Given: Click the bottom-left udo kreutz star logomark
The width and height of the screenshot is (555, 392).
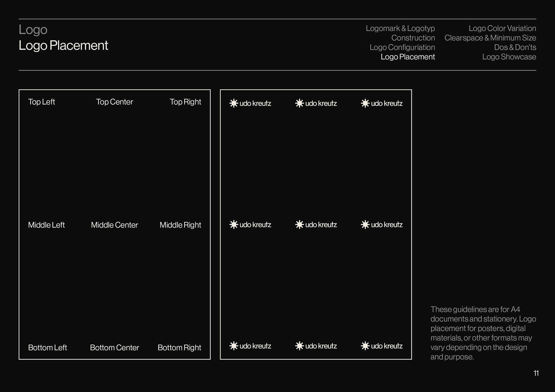Looking at the screenshot, I should pos(234,346).
